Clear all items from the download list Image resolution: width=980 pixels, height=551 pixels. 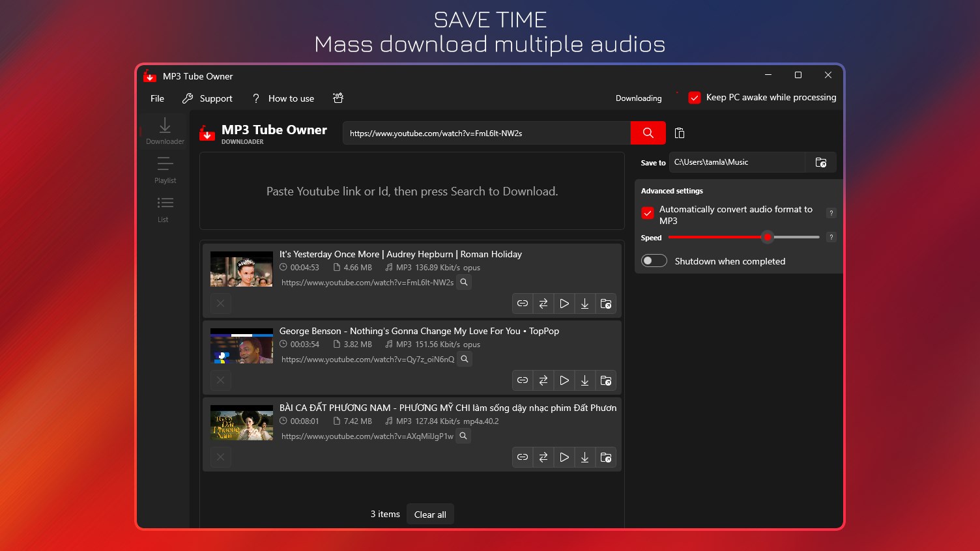pos(430,514)
